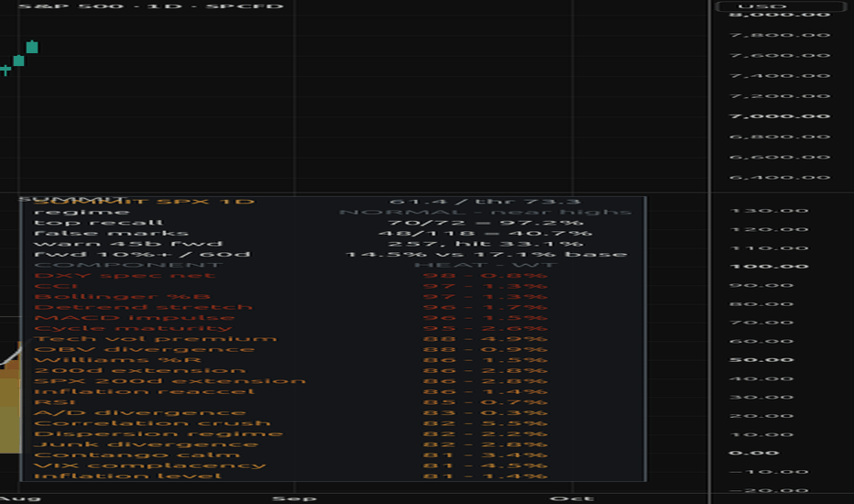Click the 'Dispersion regime' component row

coord(159,433)
